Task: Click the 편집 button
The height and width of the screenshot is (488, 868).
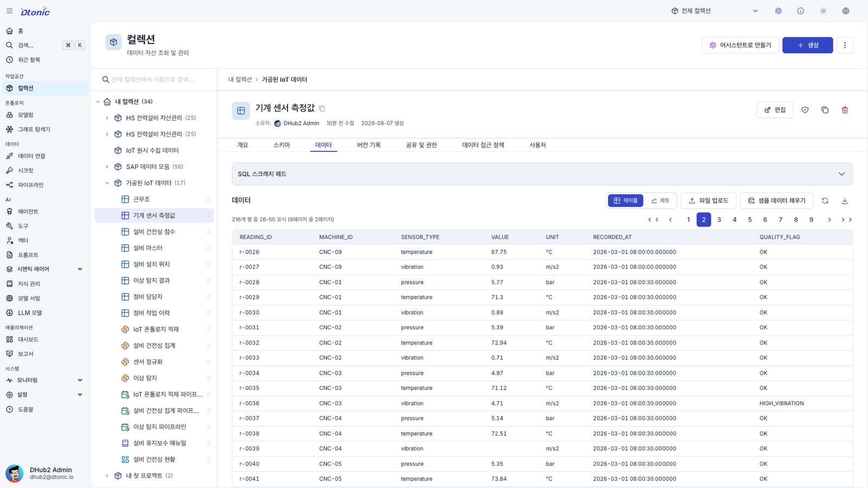Action: (x=775, y=110)
